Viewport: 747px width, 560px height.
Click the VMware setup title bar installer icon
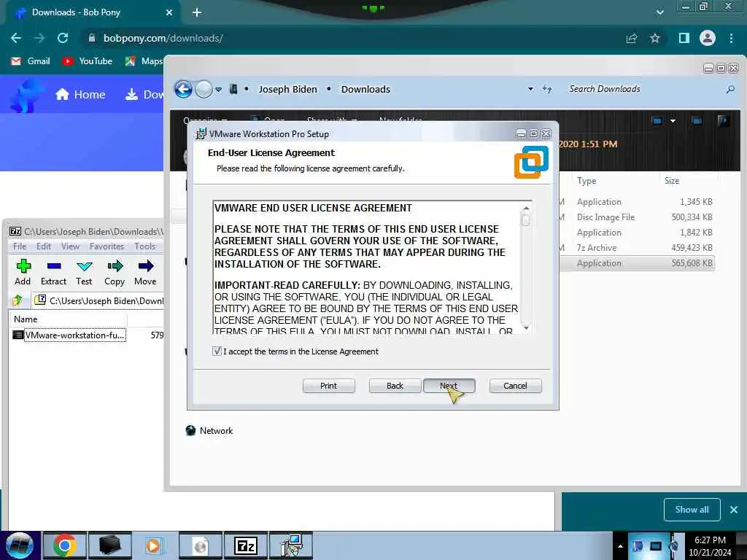201,134
